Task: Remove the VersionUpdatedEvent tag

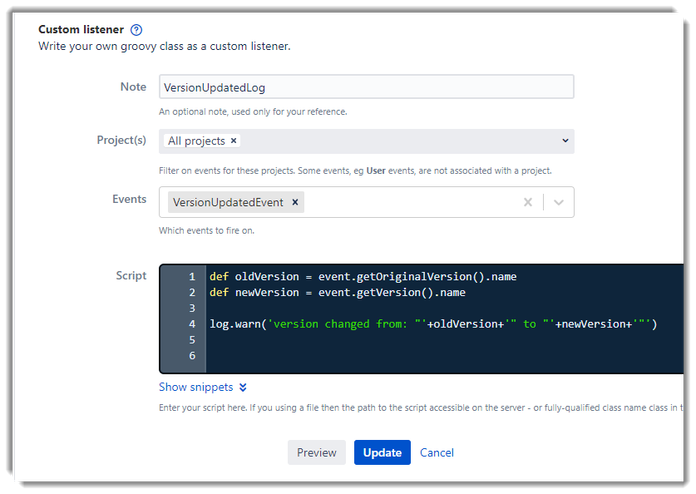Action: click(295, 202)
